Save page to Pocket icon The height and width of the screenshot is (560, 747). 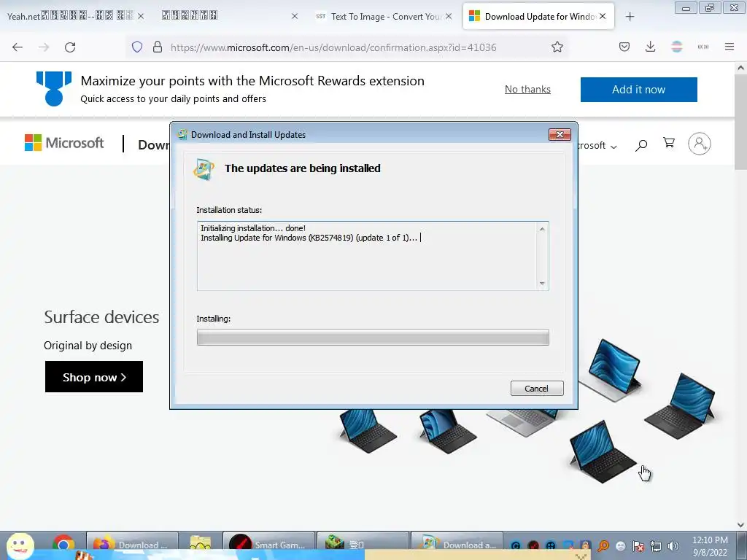pyautogui.click(x=624, y=47)
